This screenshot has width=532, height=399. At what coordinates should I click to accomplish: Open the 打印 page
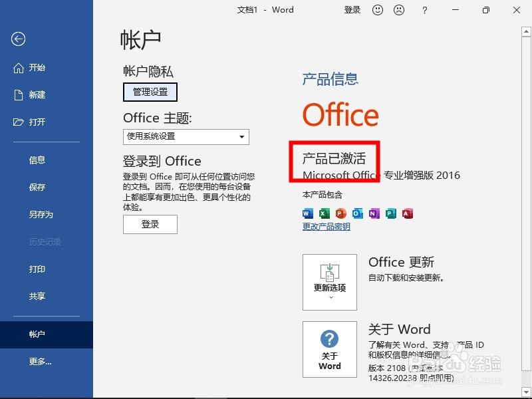click(47, 269)
